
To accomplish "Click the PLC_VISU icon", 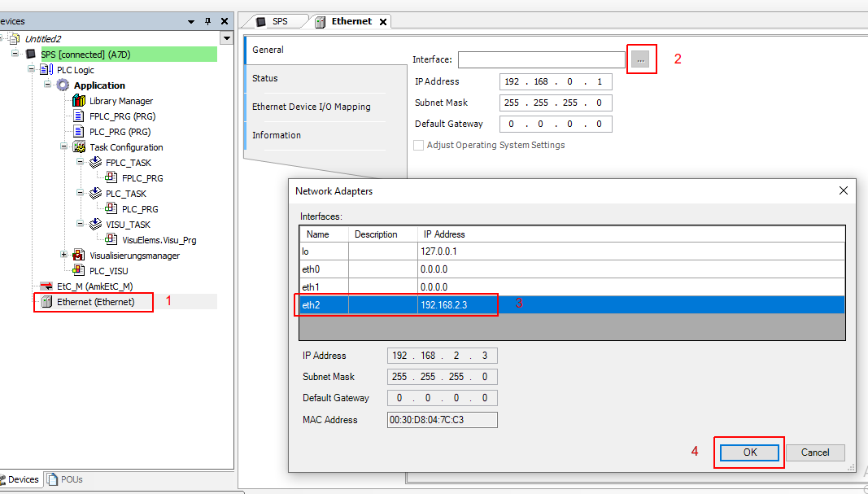I will pos(79,271).
